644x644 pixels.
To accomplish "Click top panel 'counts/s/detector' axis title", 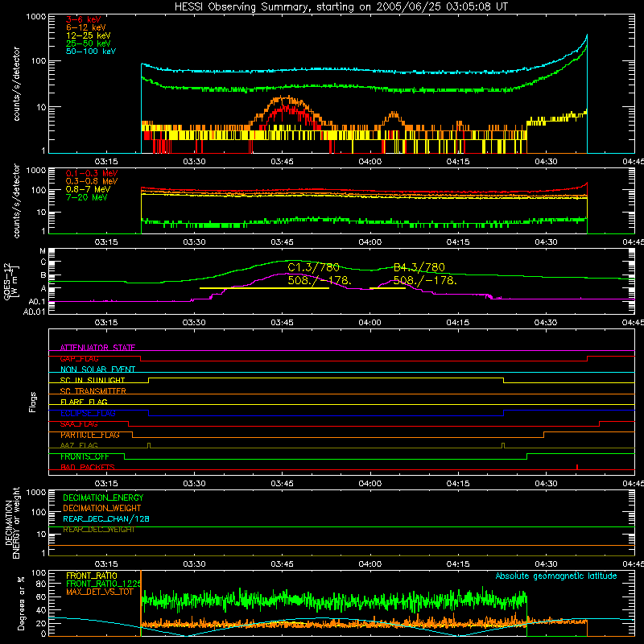I will point(16,84).
